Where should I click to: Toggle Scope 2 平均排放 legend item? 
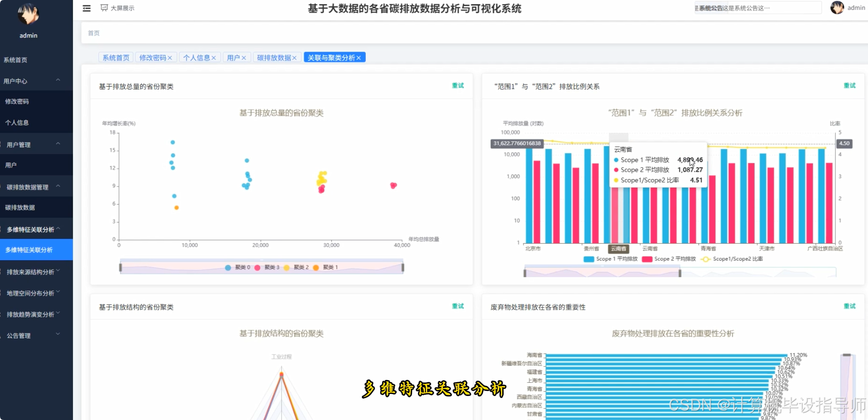click(x=669, y=259)
